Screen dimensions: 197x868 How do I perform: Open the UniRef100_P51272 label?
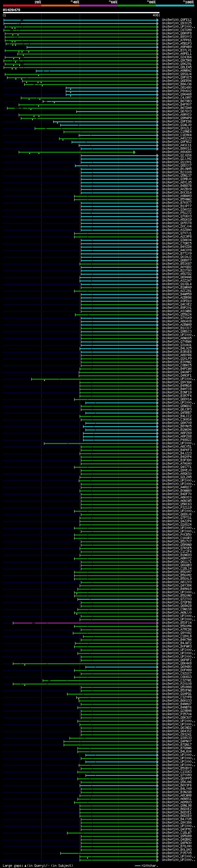pos(177,213)
